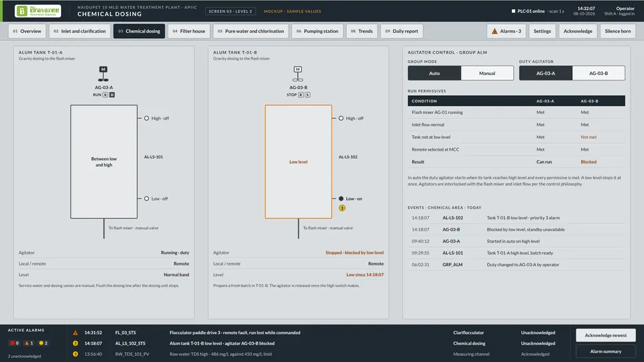The height and width of the screenshot is (362, 644).
Task: Click T-01-A High level switch indicator
Action: [146, 118]
